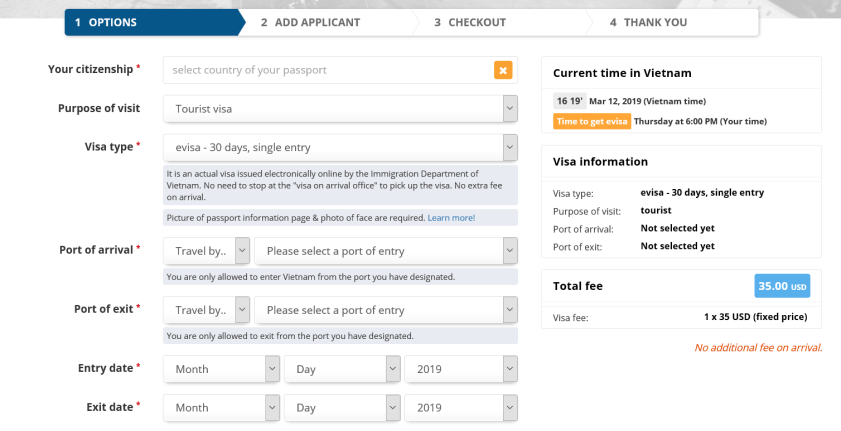Screen dimensions: 841x431
Task: Open the Learn more! link
Action: 451,217
